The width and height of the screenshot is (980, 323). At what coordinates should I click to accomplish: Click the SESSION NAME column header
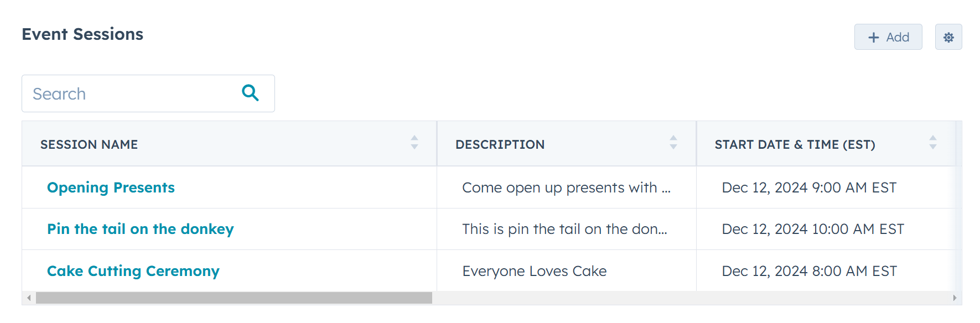click(89, 144)
